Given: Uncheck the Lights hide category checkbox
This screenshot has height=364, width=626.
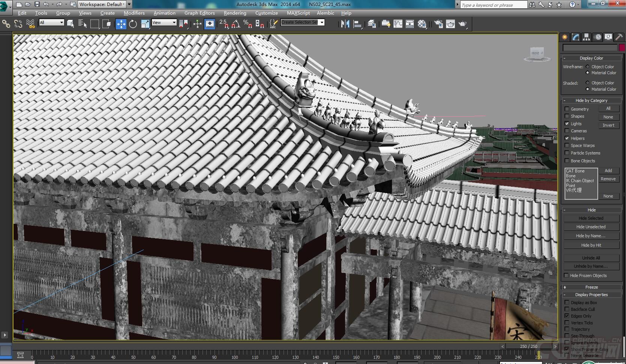Looking at the screenshot, I should (567, 124).
